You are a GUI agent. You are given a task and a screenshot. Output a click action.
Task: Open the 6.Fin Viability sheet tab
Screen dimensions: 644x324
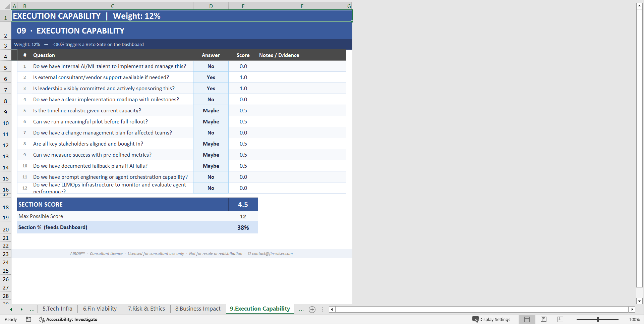pyautogui.click(x=100, y=309)
